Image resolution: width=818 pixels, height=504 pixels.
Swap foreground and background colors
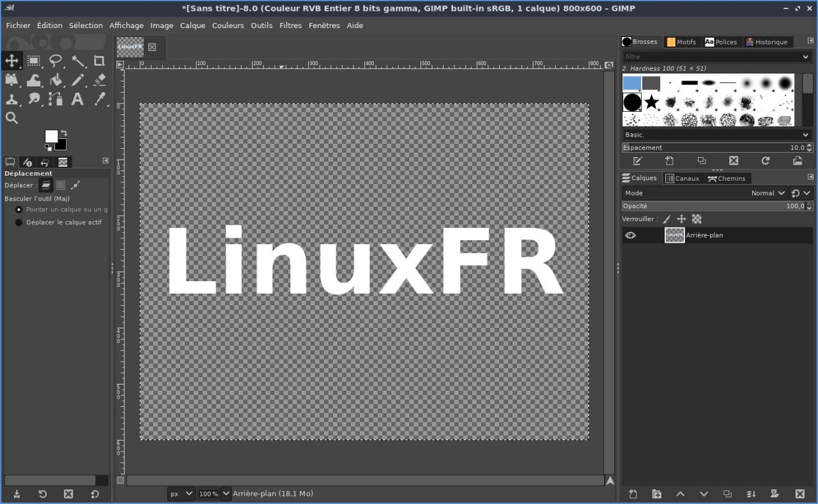[63, 133]
